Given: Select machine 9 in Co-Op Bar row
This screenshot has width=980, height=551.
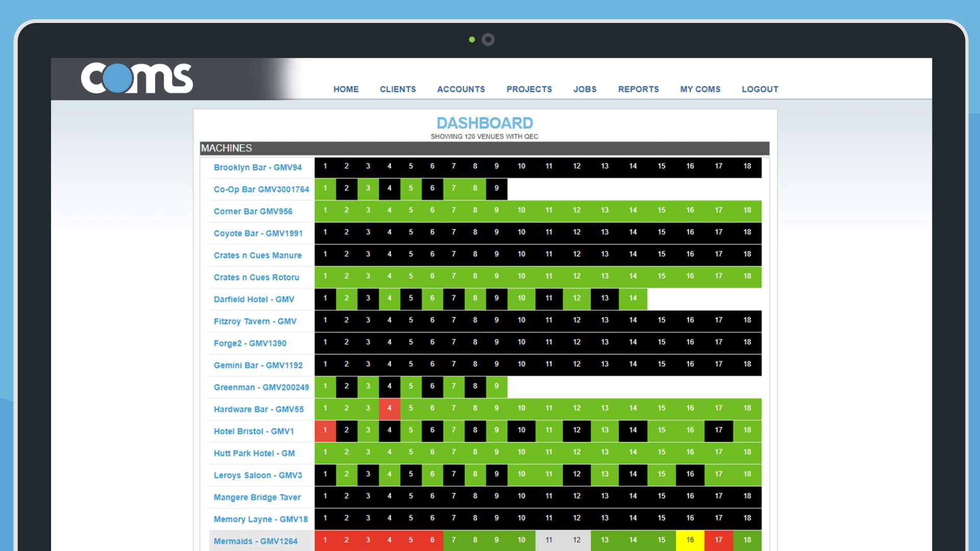Looking at the screenshot, I should 496,188.
